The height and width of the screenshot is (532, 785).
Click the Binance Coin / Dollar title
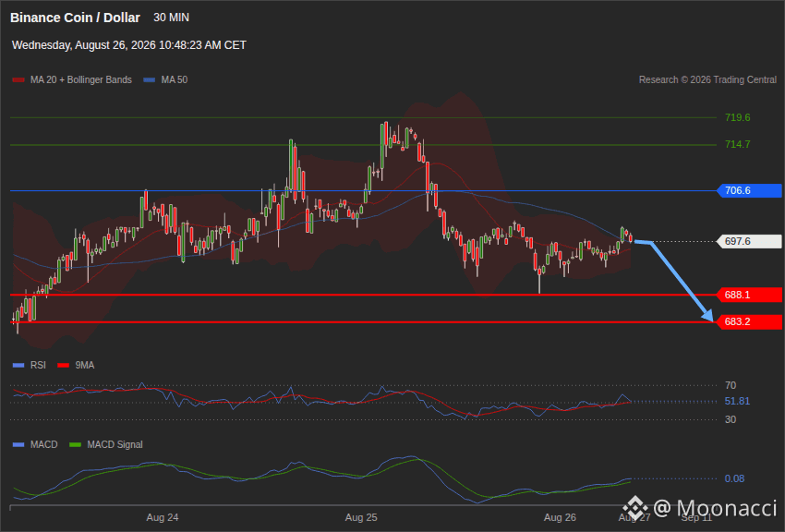click(75, 18)
